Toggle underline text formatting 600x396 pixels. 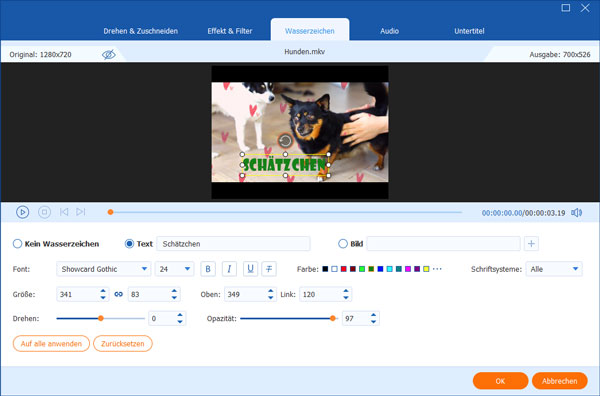pyautogui.click(x=250, y=269)
